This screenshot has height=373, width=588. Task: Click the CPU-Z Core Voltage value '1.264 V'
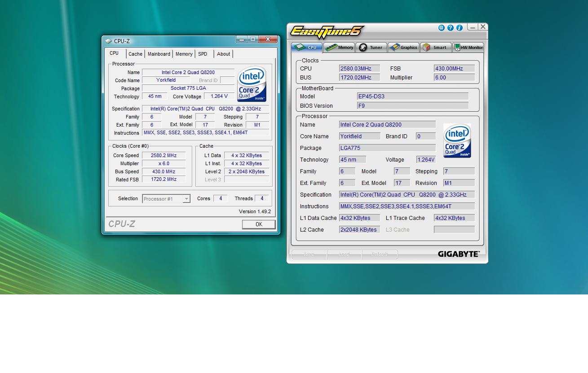(219, 97)
